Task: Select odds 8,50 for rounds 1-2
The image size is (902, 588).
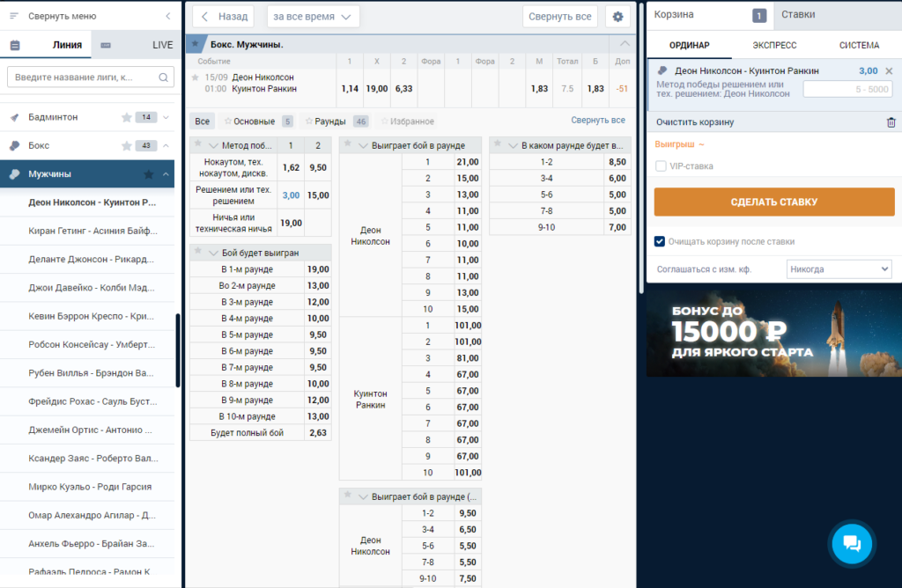Action: tap(617, 162)
